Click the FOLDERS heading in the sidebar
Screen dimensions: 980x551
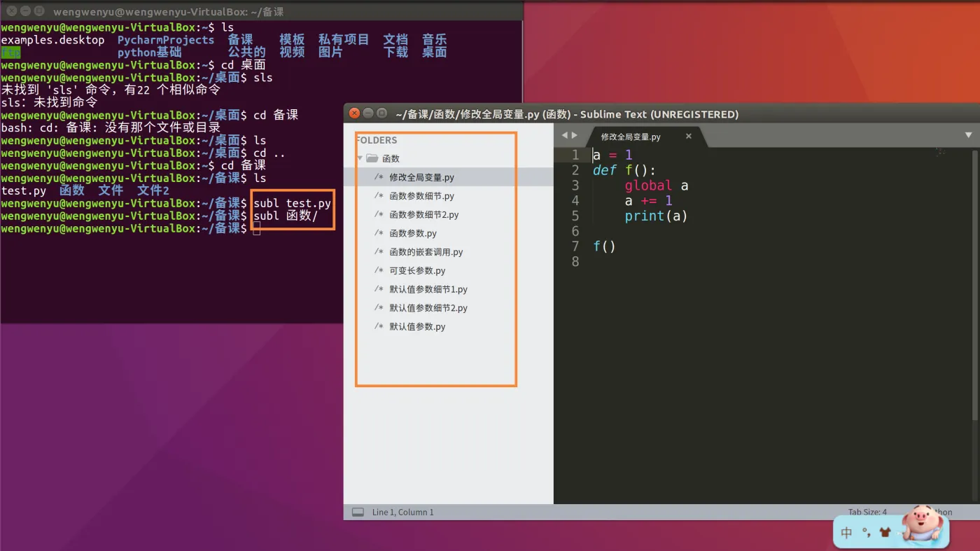coord(377,140)
